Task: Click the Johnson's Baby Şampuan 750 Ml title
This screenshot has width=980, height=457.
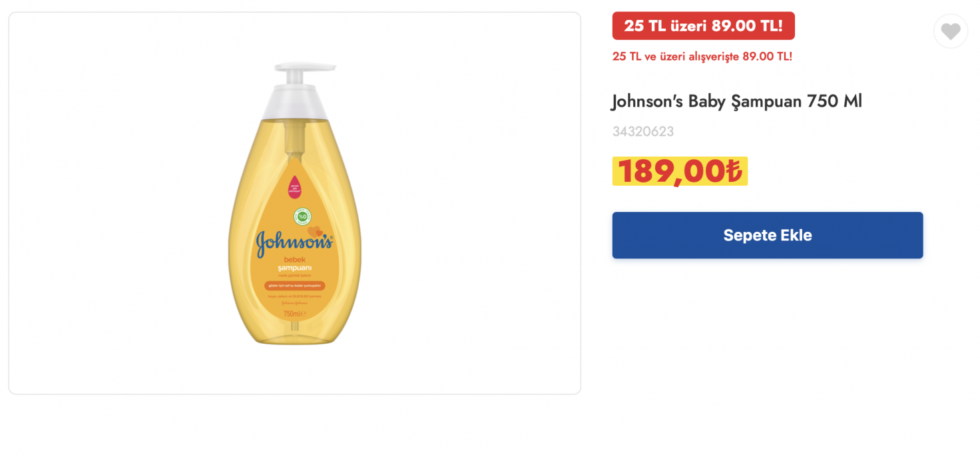Action: [x=736, y=102]
